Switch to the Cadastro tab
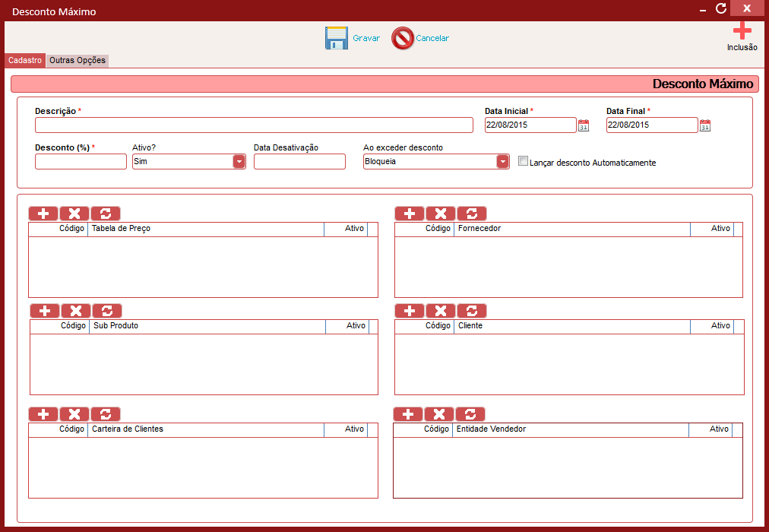769x532 pixels. coord(25,60)
